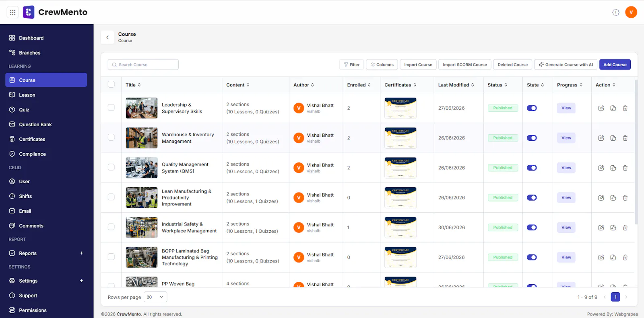Expand the Reports submenu plus icon
This screenshot has width=644, height=318.
(x=81, y=253)
